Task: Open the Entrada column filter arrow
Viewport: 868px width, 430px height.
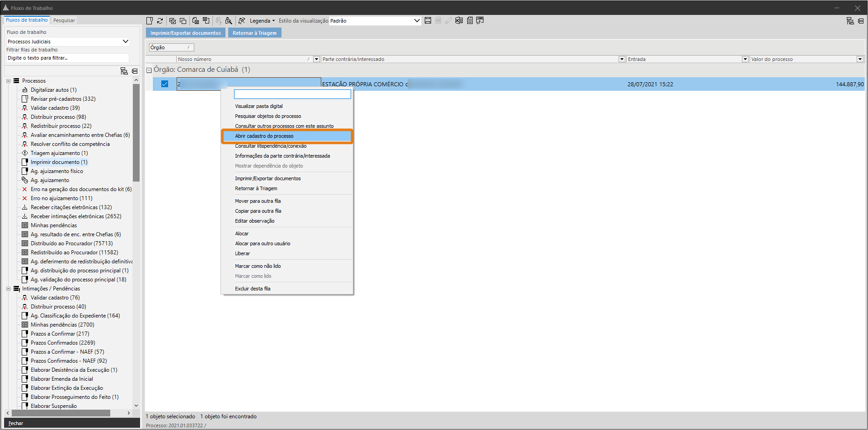Action: tap(745, 59)
